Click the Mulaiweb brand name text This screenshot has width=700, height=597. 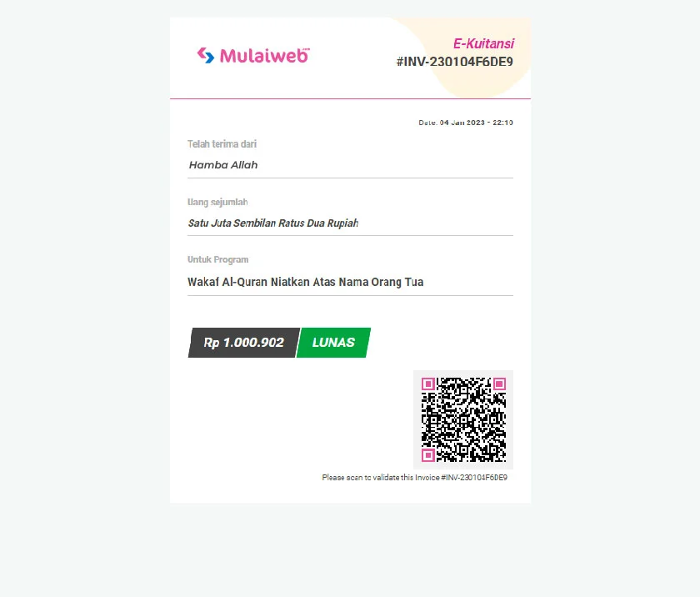pyautogui.click(x=264, y=55)
